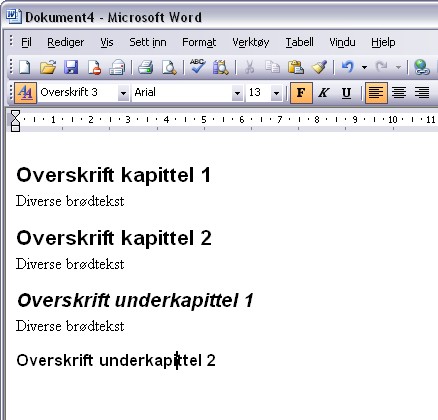The height and width of the screenshot is (420, 438).
Task: Toggle italic (K) formatting
Action: click(324, 93)
